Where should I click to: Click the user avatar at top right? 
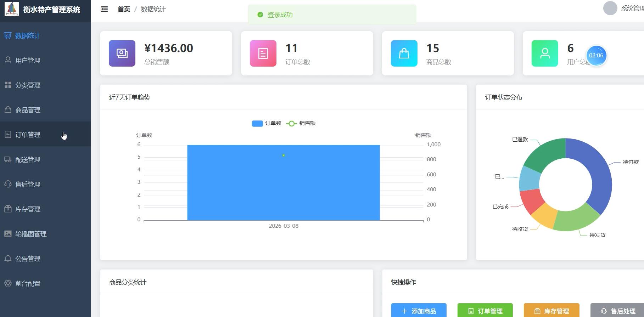coord(610,8)
